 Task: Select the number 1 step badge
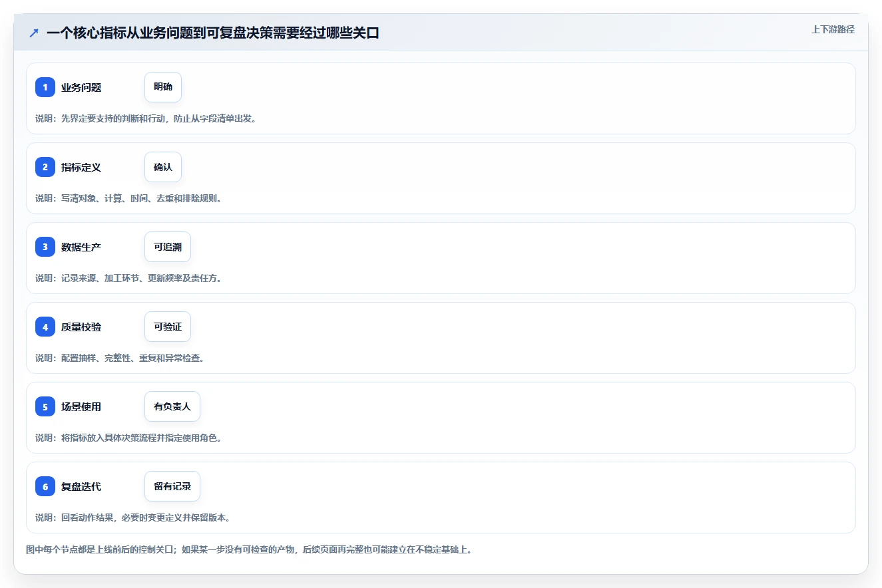[45, 87]
